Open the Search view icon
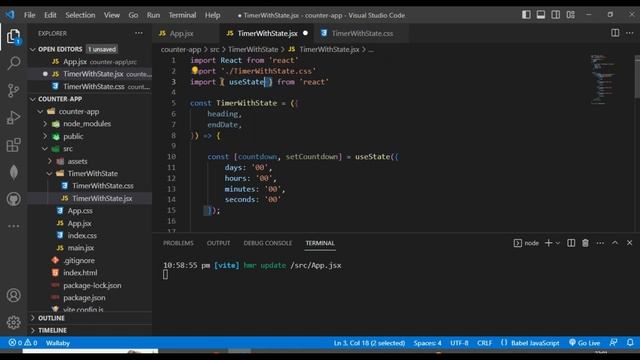640x360 pixels. [13, 63]
